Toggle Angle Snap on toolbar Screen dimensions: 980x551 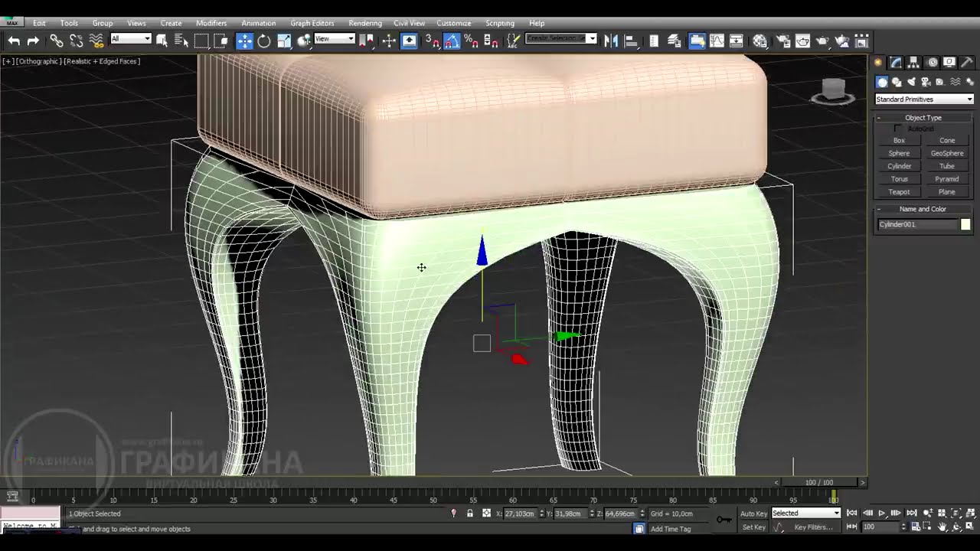(452, 41)
